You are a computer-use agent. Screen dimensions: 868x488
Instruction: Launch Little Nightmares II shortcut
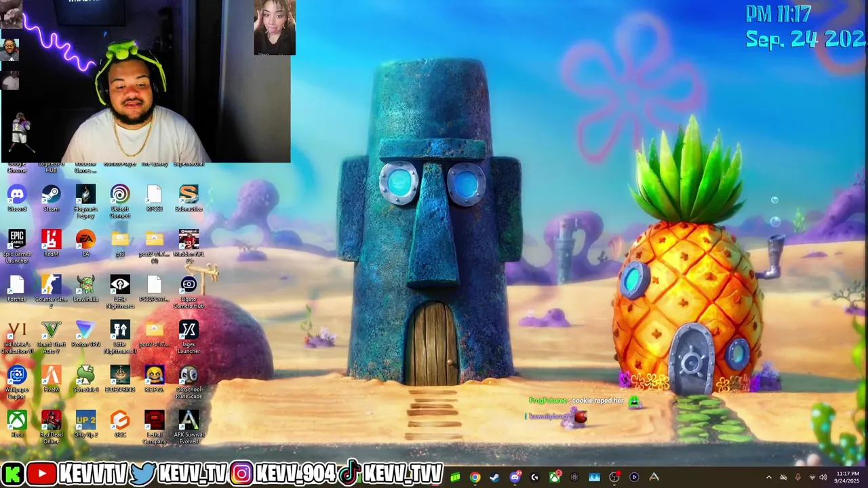[x=120, y=337]
